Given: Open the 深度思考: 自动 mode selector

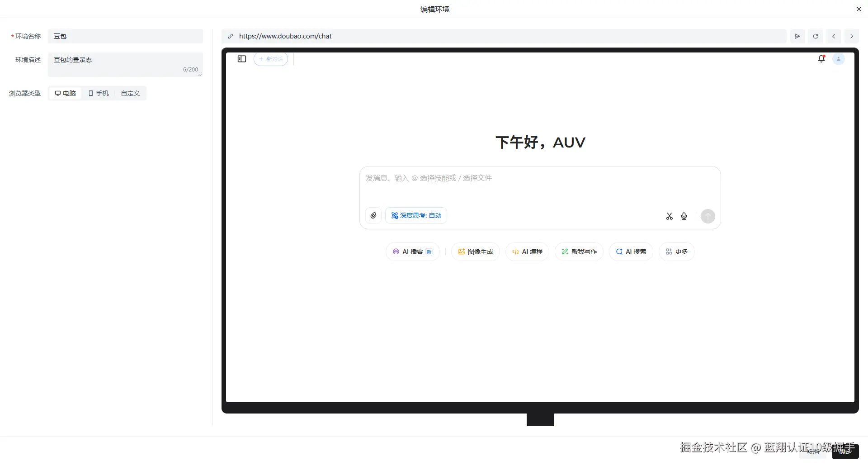Looking at the screenshot, I should point(416,215).
